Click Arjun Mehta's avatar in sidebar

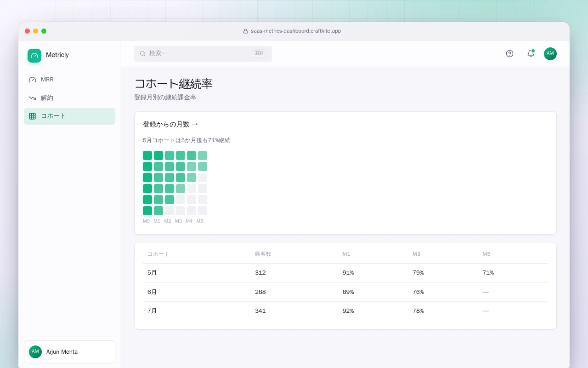pyautogui.click(x=35, y=352)
